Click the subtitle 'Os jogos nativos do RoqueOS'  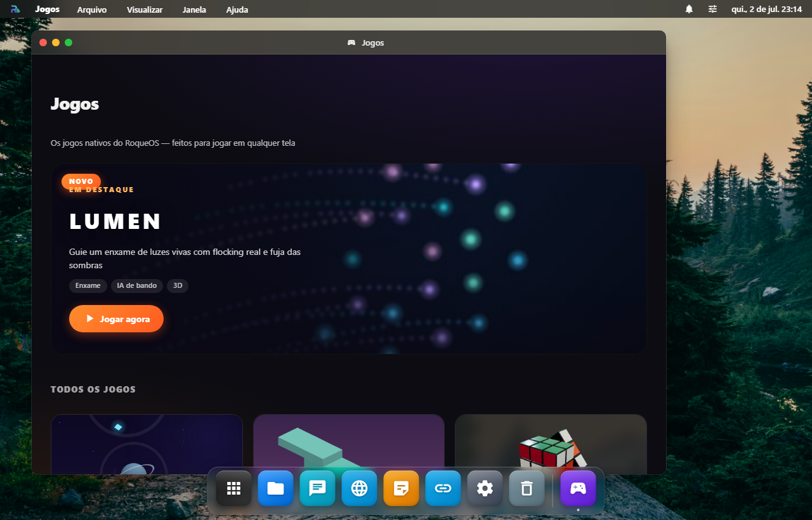(x=173, y=143)
